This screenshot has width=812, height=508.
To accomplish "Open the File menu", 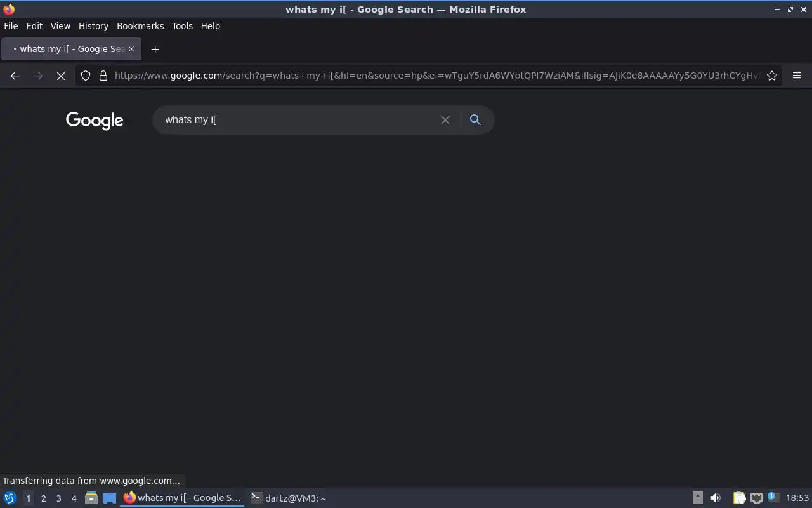I will click(x=11, y=26).
